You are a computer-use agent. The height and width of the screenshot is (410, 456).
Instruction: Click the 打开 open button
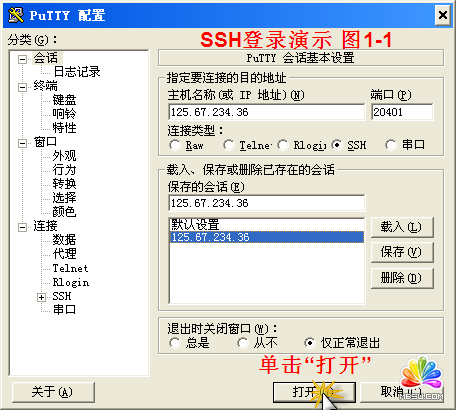point(314,392)
